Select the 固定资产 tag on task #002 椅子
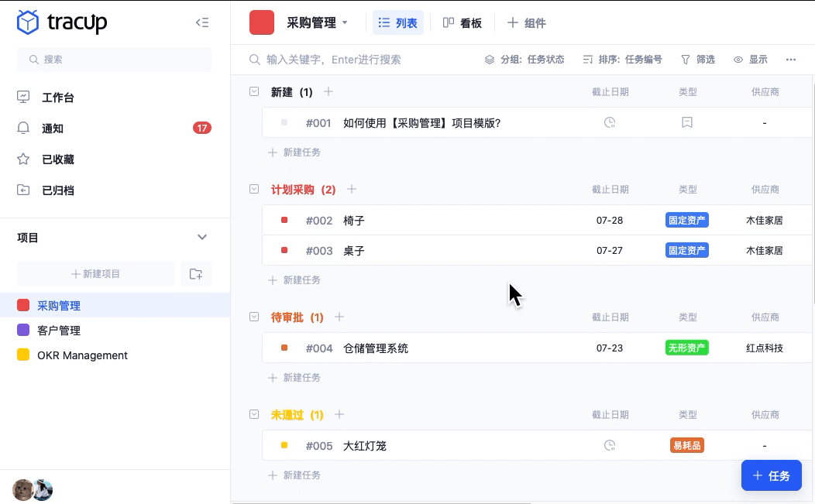Image resolution: width=815 pixels, height=504 pixels. coord(686,220)
